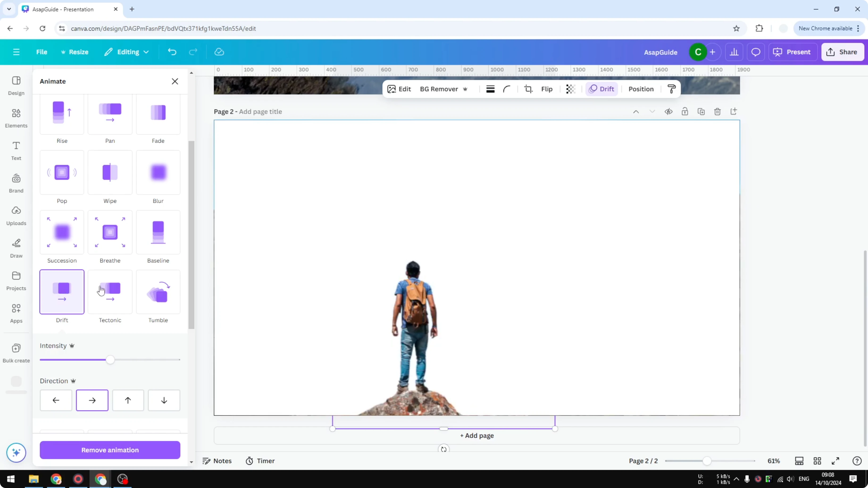Select the upward animation direction
This screenshot has height=488, width=868.
pyautogui.click(x=128, y=400)
